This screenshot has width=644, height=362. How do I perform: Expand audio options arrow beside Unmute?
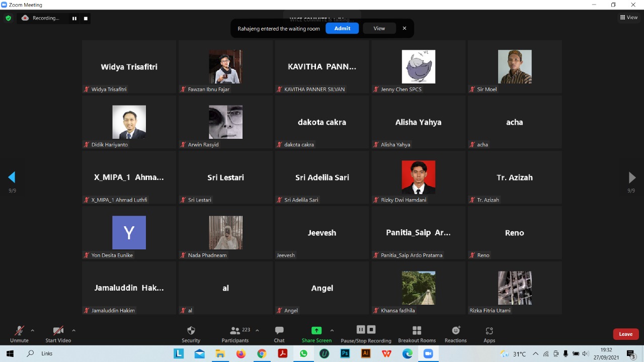coord(33,330)
